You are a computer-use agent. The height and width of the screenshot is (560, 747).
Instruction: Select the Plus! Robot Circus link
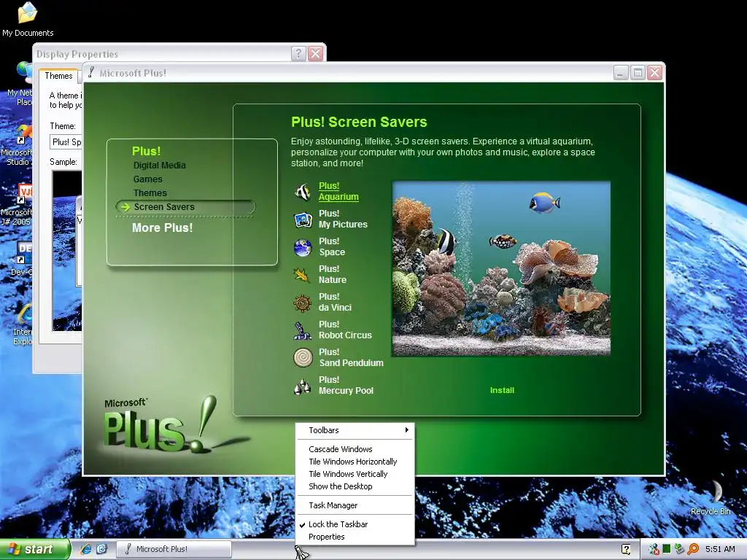pyautogui.click(x=345, y=330)
